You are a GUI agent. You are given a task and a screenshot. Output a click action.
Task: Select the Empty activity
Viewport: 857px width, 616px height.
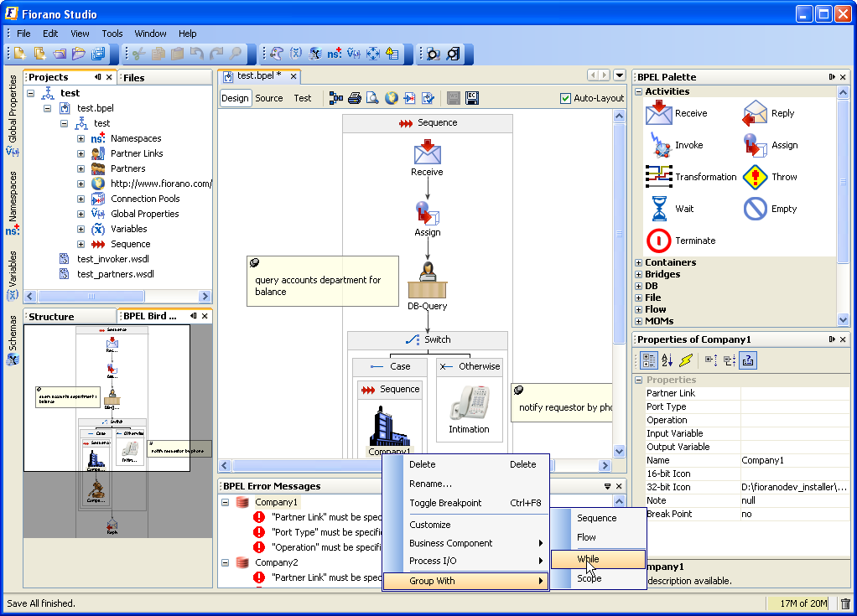point(770,209)
